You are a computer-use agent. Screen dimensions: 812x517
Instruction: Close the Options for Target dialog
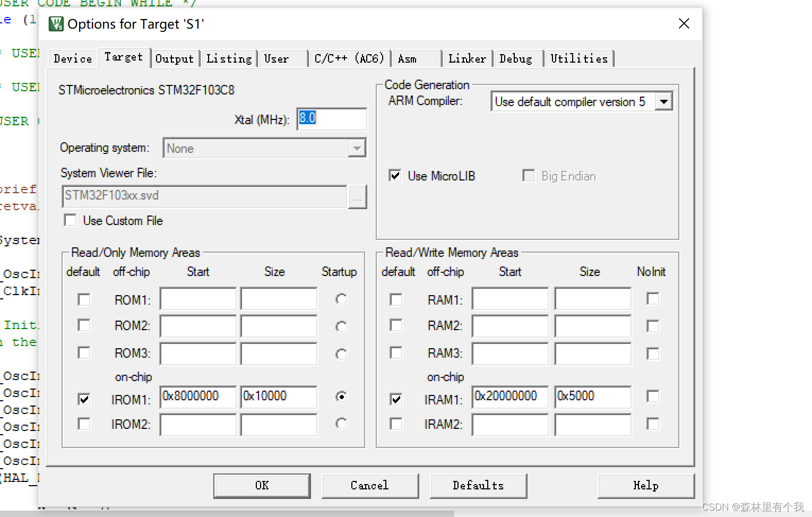click(x=684, y=23)
